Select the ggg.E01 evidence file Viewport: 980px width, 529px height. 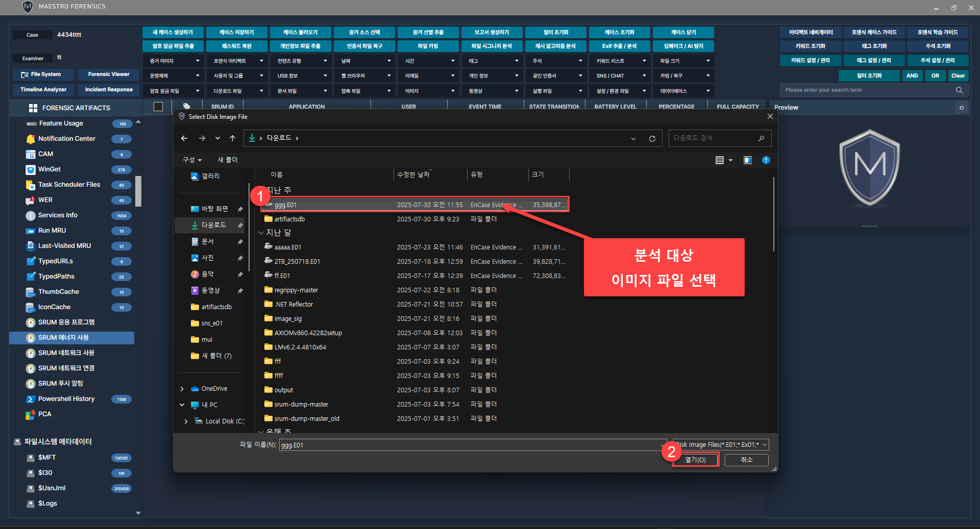pyautogui.click(x=286, y=205)
